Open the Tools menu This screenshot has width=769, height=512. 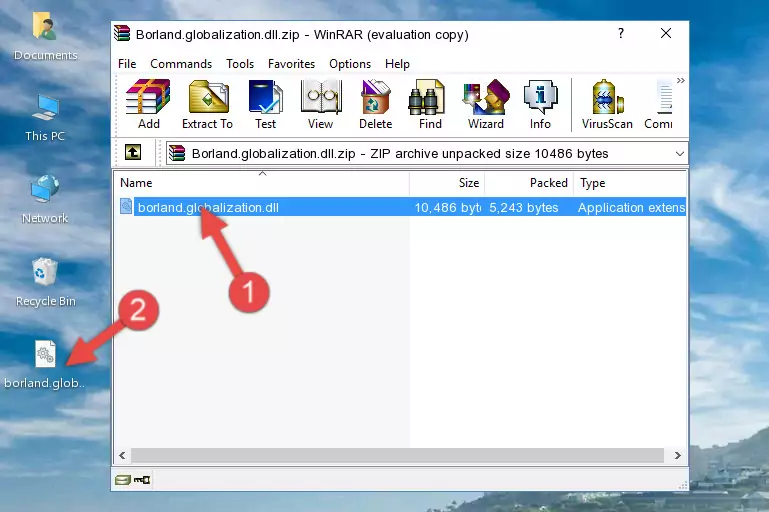click(240, 64)
